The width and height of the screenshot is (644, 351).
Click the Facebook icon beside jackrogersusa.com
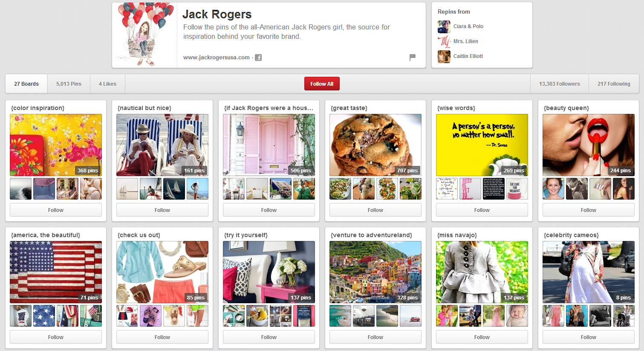258,58
